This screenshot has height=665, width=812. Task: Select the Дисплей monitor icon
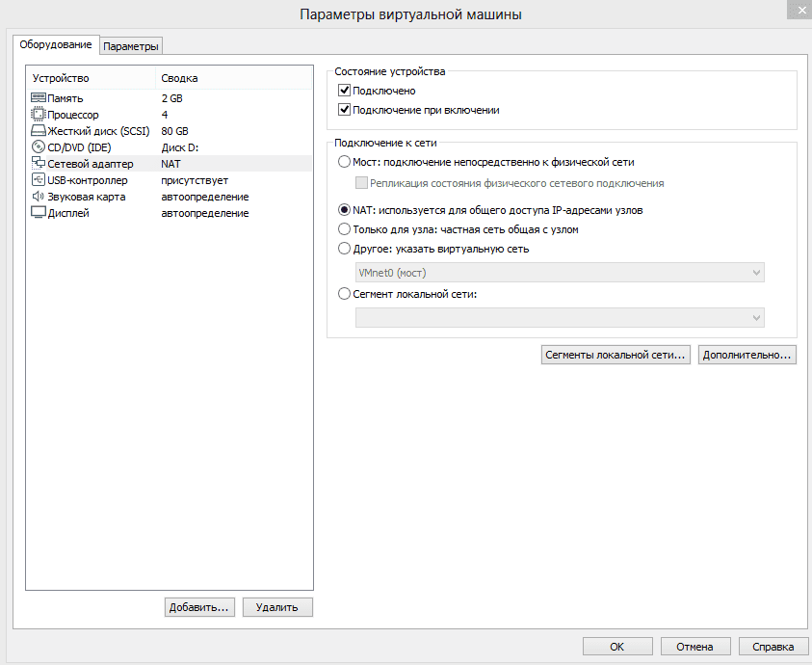[39, 213]
